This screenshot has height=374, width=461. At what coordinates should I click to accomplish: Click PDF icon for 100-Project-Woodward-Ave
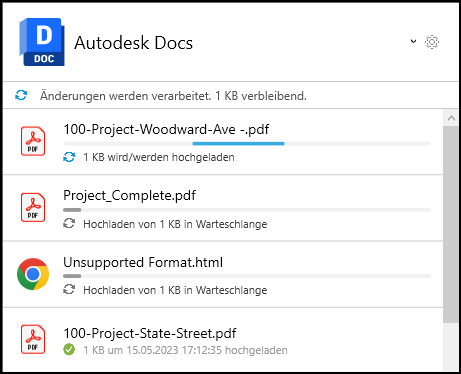tap(33, 141)
